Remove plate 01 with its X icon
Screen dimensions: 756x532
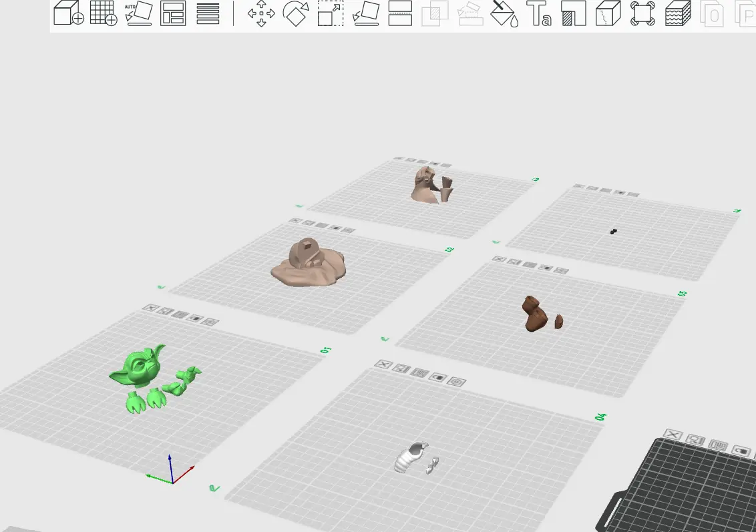point(151,308)
